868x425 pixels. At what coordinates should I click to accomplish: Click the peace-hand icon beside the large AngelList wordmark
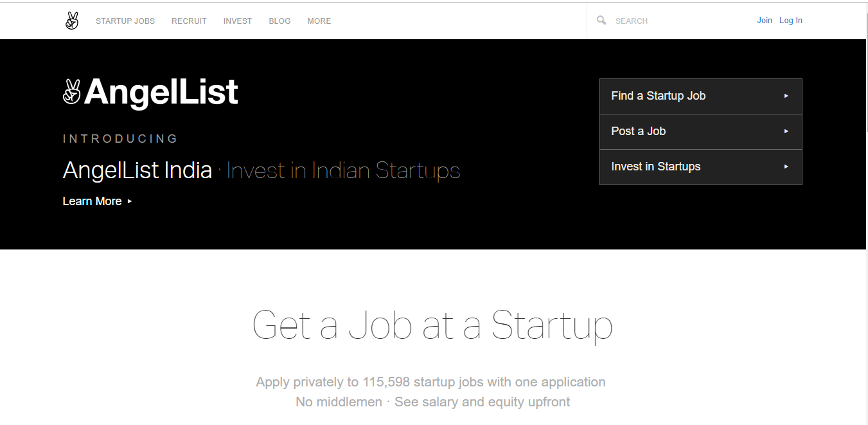(x=71, y=92)
